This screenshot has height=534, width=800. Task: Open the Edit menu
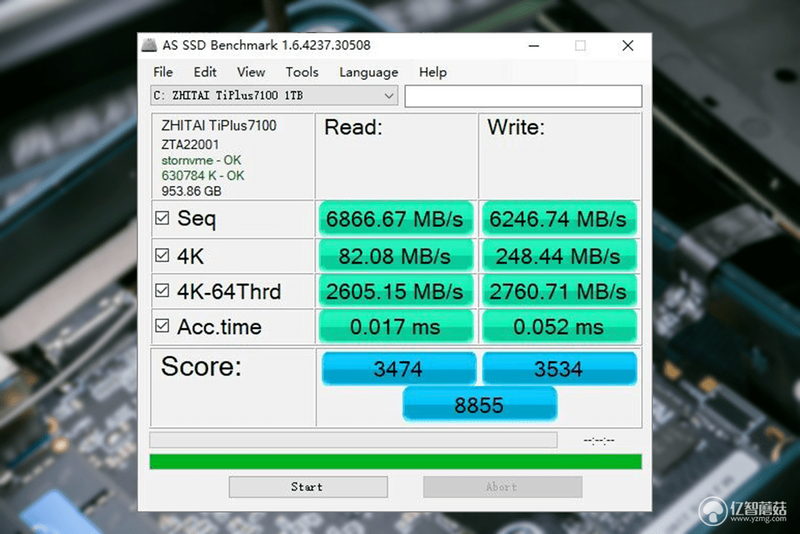pyautogui.click(x=205, y=72)
